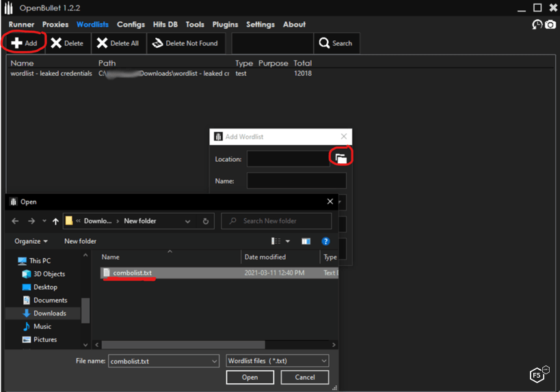Click the Open dialog help question mark icon

pyautogui.click(x=325, y=241)
